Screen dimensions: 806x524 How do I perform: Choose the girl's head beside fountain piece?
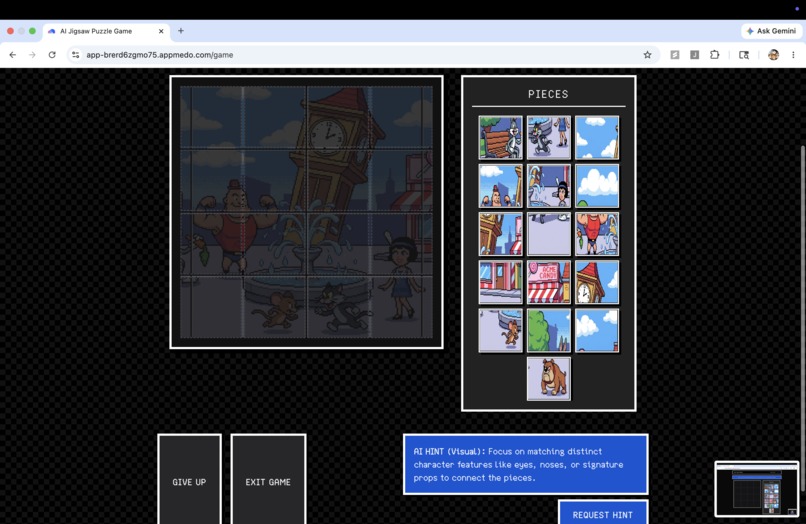pyautogui.click(x=548, y=186)
